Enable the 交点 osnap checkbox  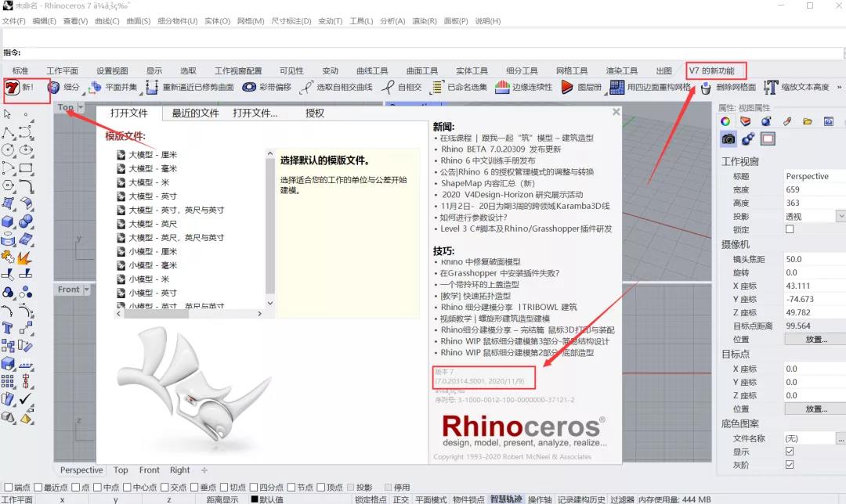[164, 488]
